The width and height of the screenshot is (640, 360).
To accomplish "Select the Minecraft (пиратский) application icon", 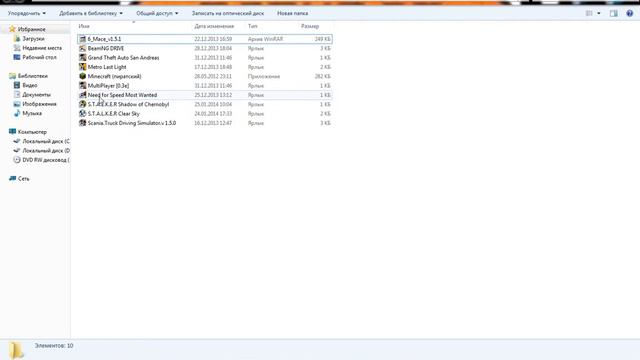I will [82, 76].
